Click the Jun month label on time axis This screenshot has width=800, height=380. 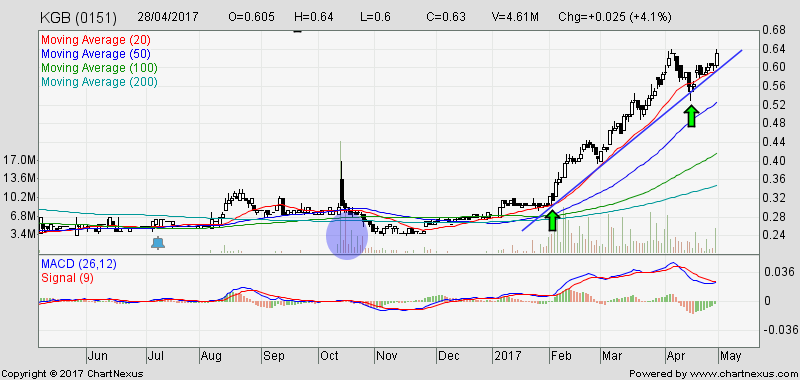96,356
